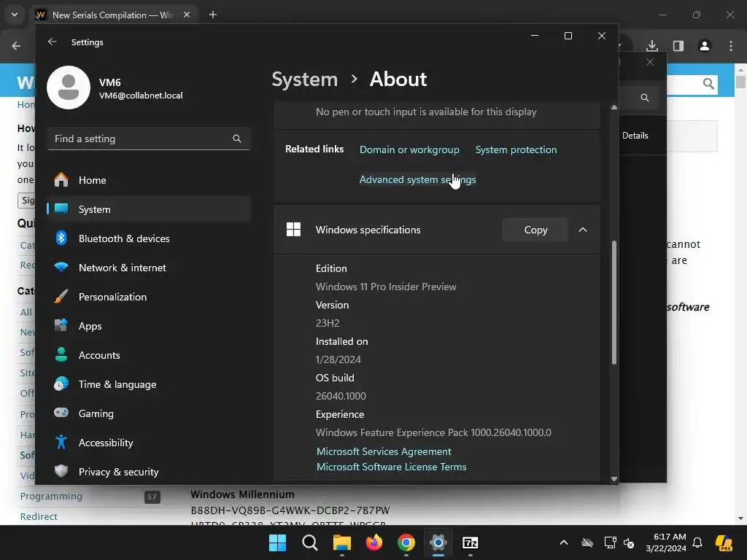This screenshot has width=747, height=560.
Task: Click the VM6 user avatar picture
Action: [x=69, y=87]
